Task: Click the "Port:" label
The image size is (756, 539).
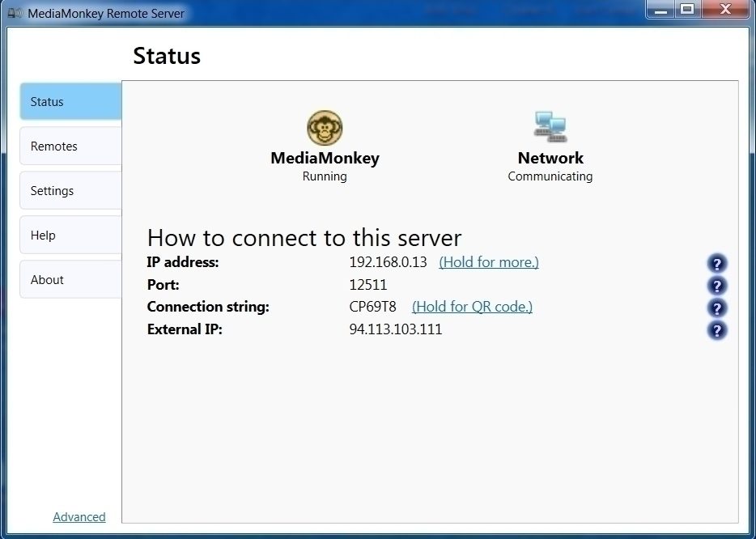Action: (163, 284)
